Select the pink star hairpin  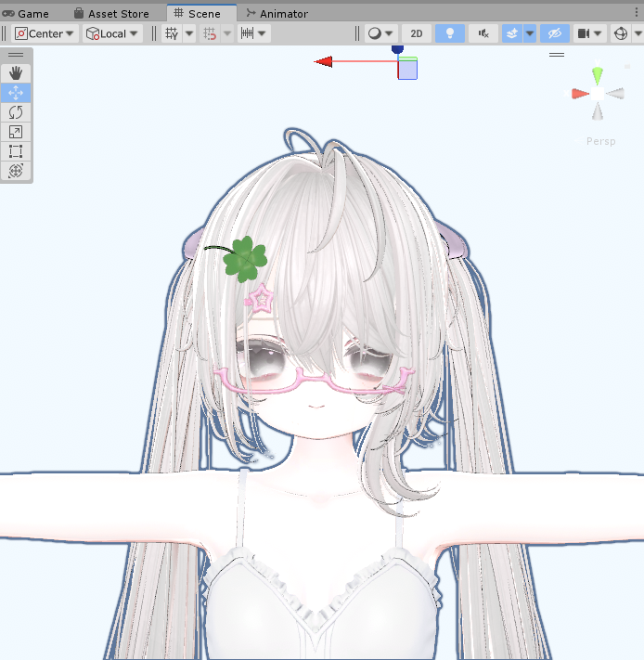260,298
